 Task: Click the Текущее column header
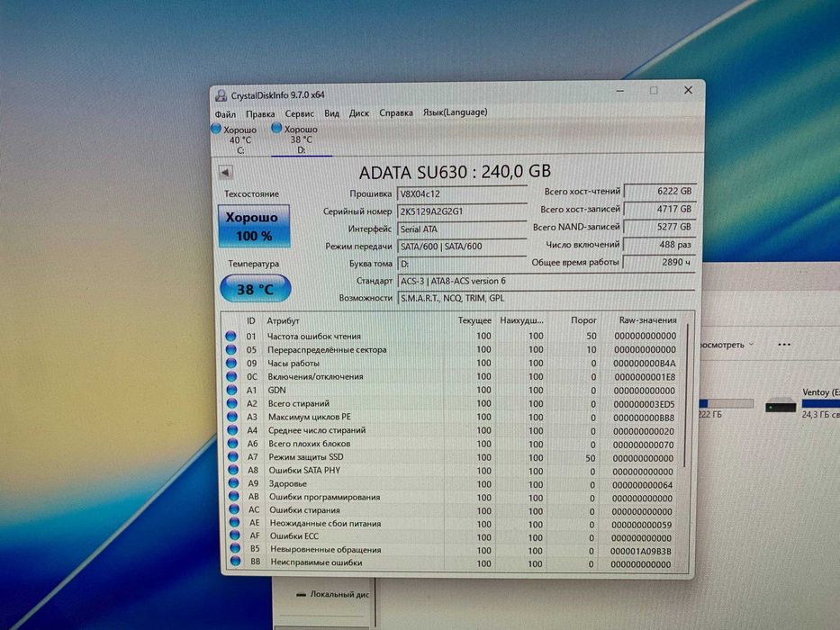point(474,320)
